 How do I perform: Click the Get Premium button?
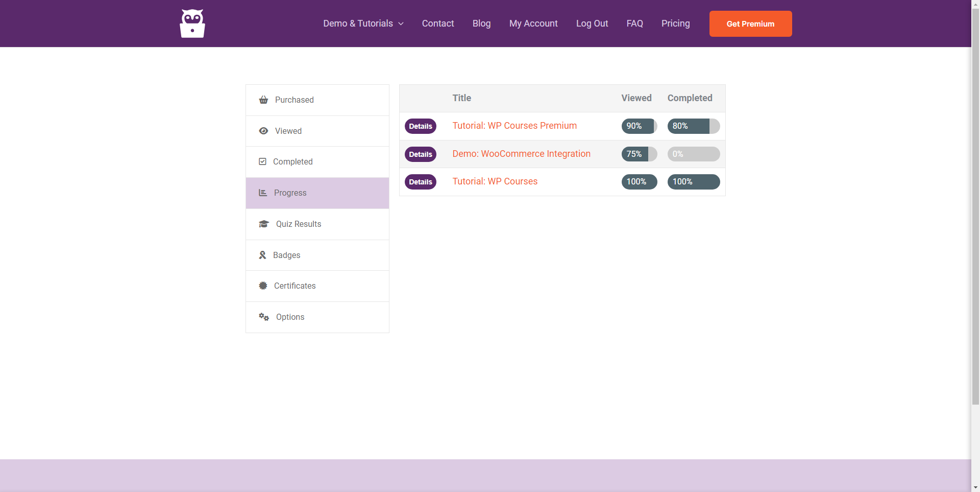751,24
